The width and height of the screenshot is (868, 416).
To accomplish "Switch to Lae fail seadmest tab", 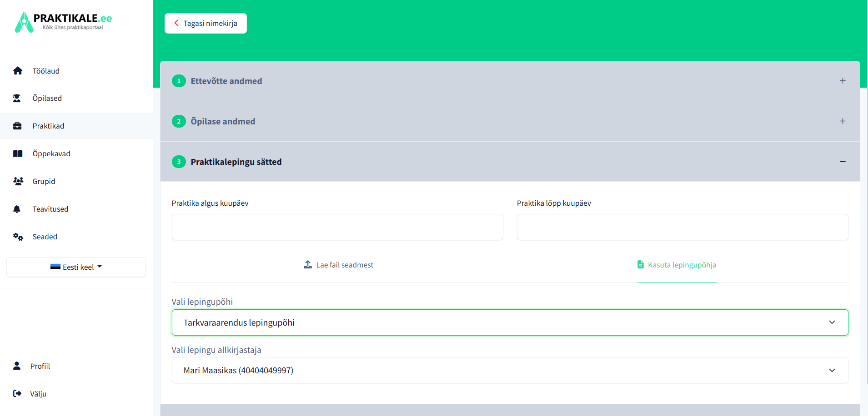I will pyautogui.click(x=338, y=265).
